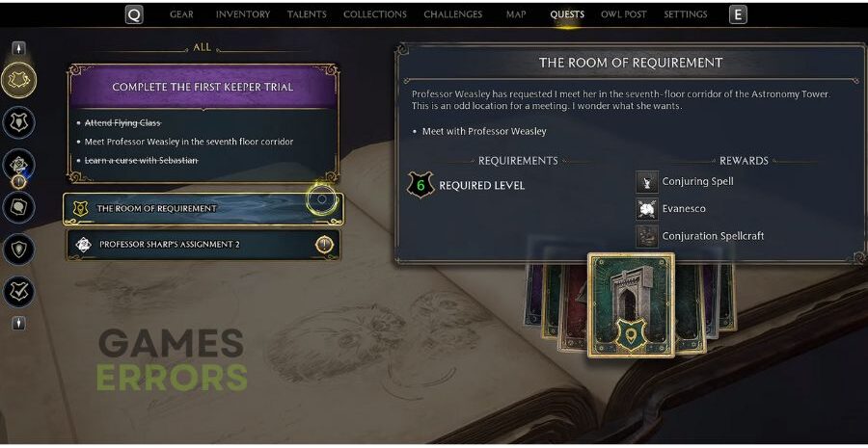Click the green Room of Requirement quest card
Image resolution: width=868 pixels, height=448 pixels.
631,304
